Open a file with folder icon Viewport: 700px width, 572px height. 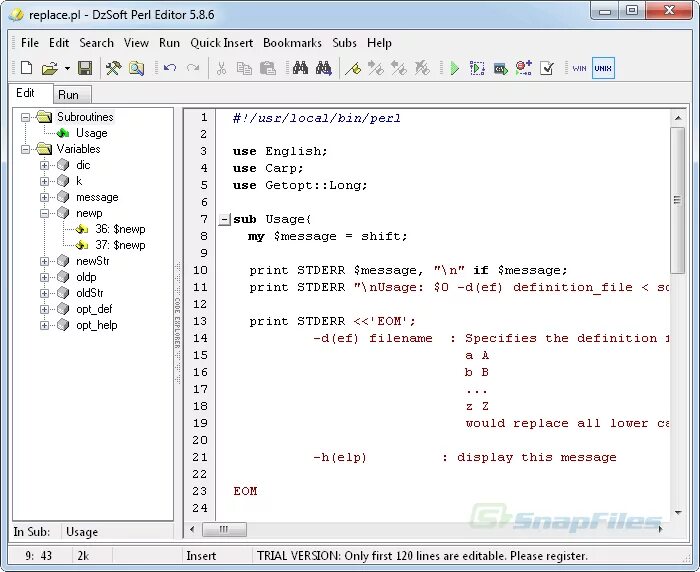click(x=49, y=68)
